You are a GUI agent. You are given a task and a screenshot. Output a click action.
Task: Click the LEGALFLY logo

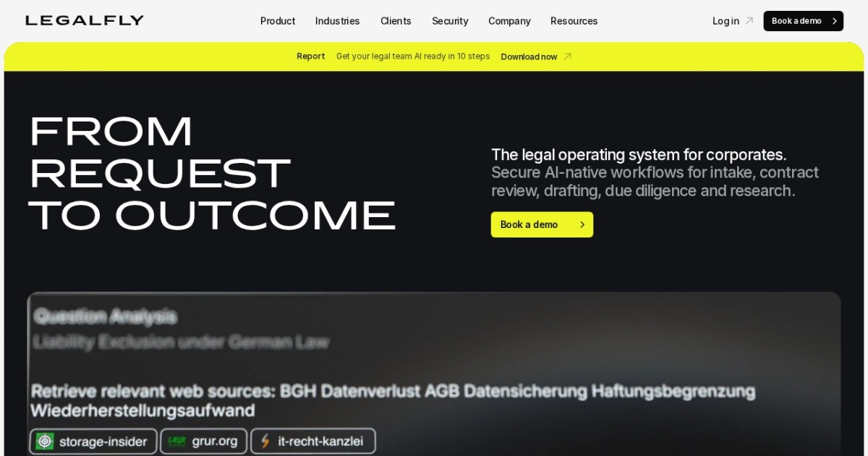85,20
